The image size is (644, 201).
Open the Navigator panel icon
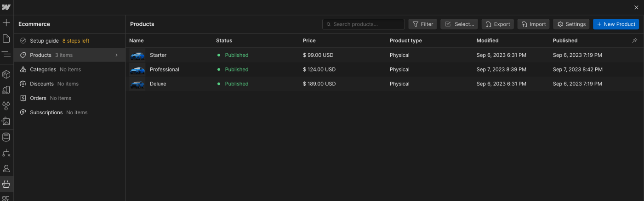pyautogui.click(x=6, y=54)
